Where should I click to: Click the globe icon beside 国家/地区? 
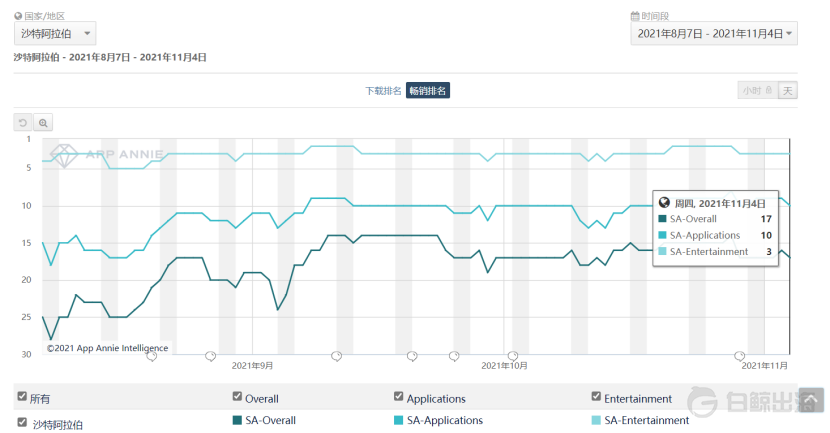[18, 16]
